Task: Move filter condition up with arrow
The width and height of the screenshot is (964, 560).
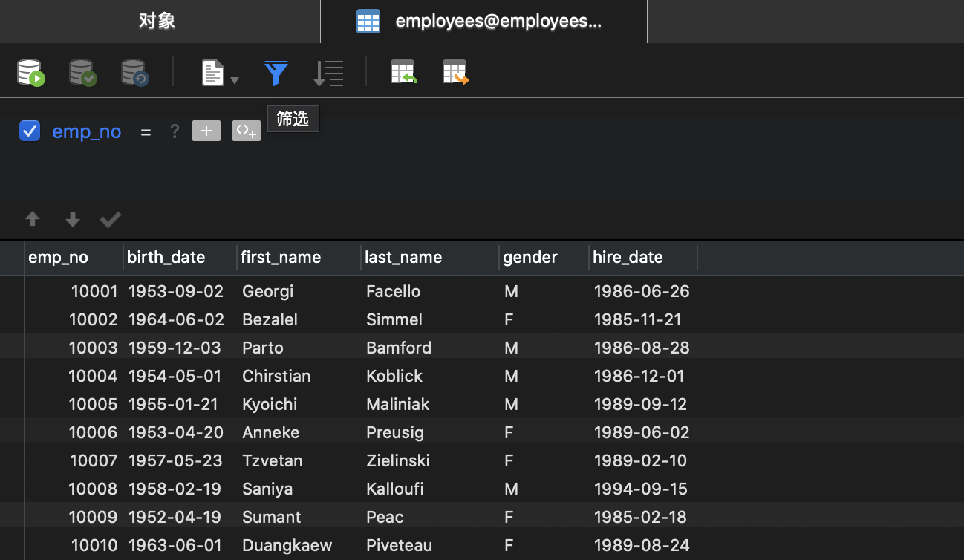Action: 33,219
